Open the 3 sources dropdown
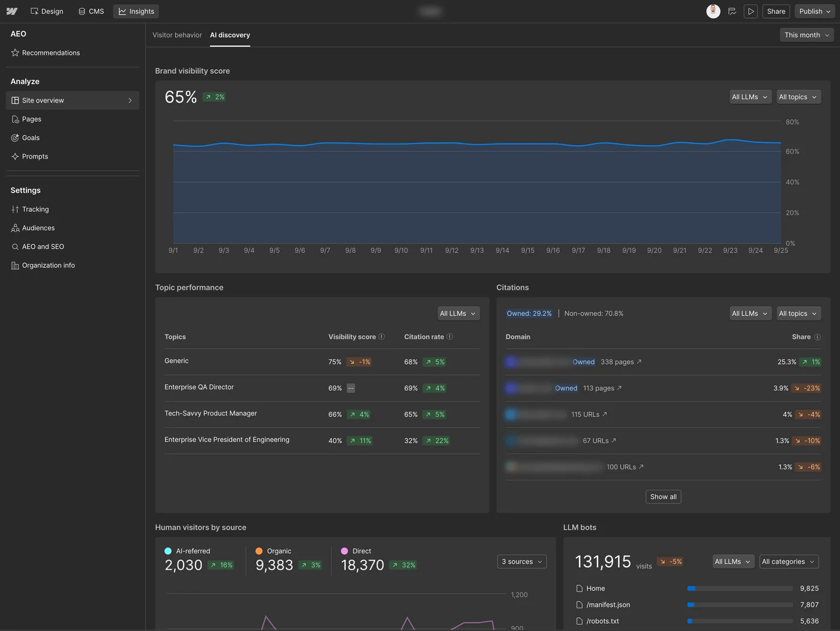 click(522, 561)
